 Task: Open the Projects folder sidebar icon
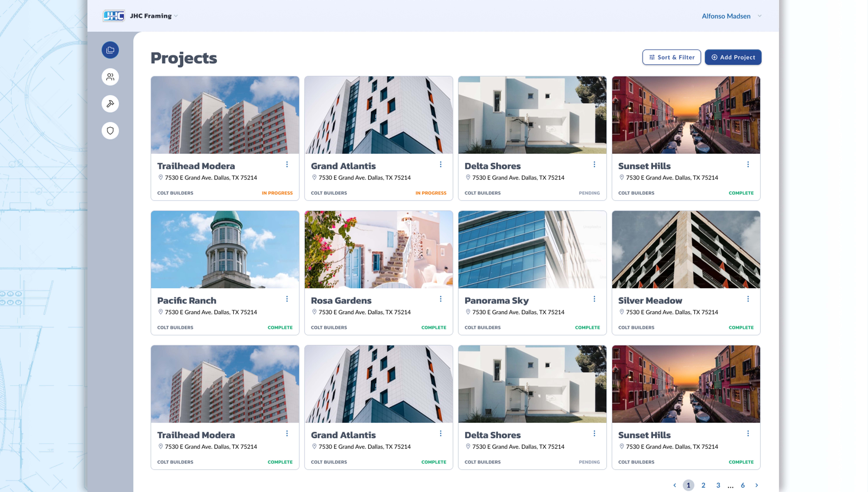click(110, 50)
